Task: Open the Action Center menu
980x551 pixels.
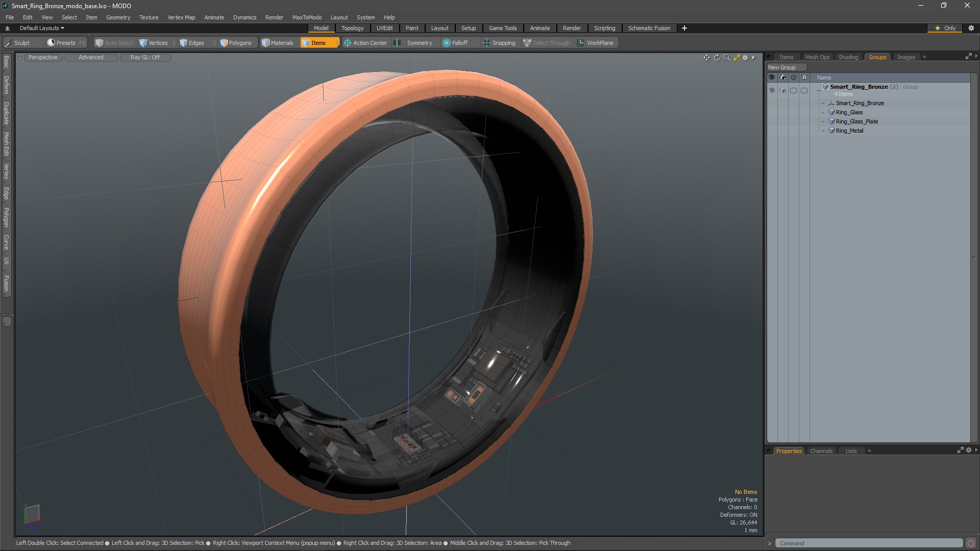Action: pos(365,43)
